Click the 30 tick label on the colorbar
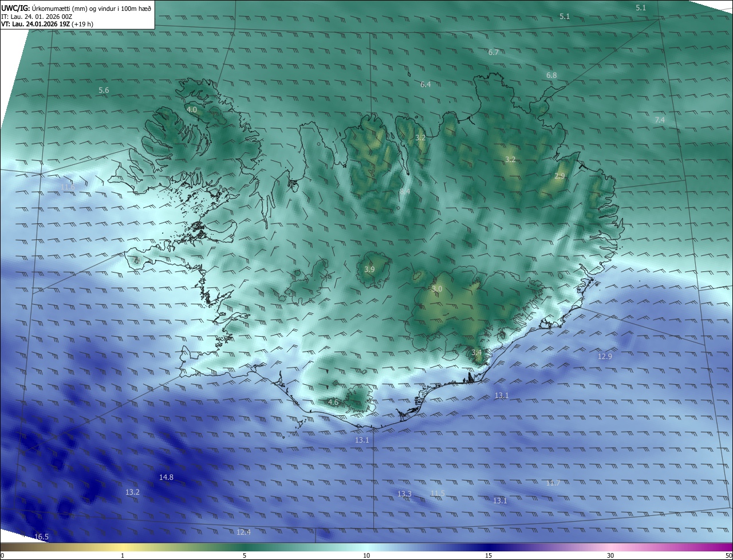The height and width of the screenshot is (560, 733). [610, 555]
